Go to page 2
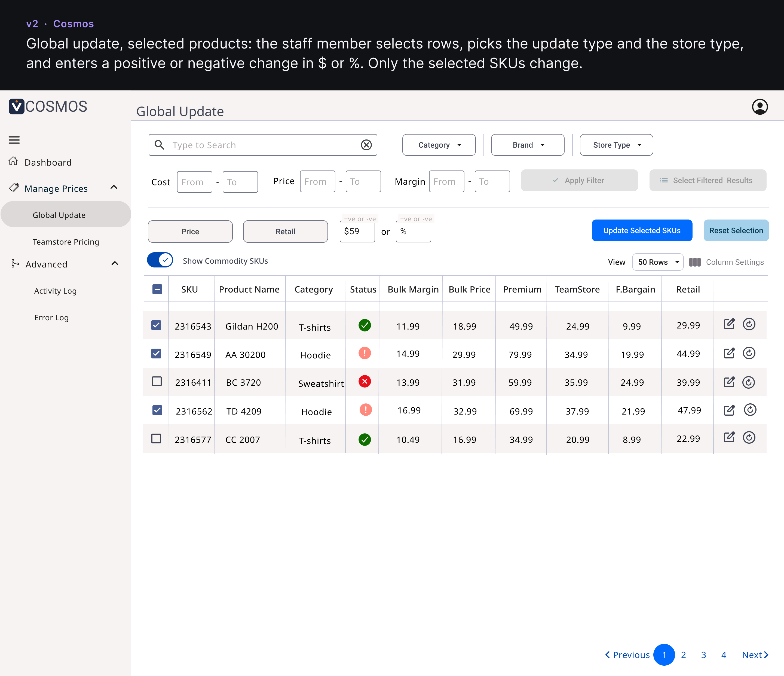 [x=683, y=655]
